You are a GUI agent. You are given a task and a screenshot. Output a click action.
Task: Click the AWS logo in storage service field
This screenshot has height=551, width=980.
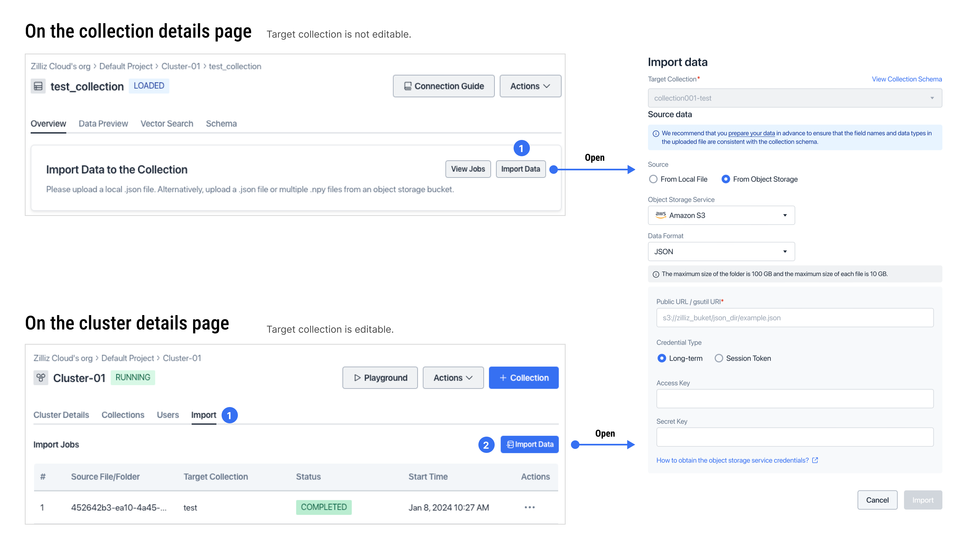(x=661, y=215)
